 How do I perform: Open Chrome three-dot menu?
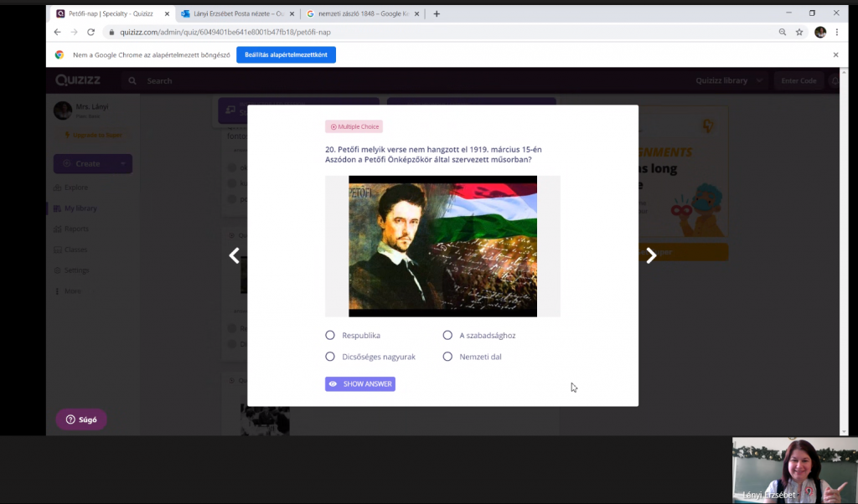click(x=837, y=33)
